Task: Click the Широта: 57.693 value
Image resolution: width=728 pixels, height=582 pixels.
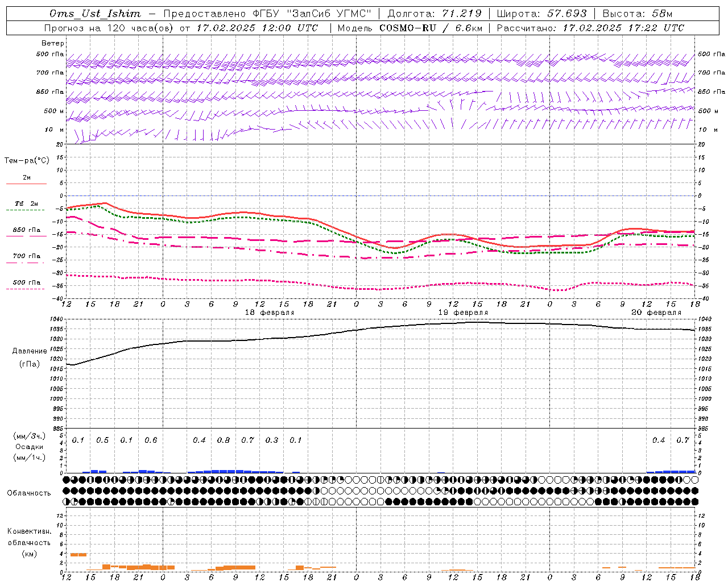Action: tap(541, 14)
